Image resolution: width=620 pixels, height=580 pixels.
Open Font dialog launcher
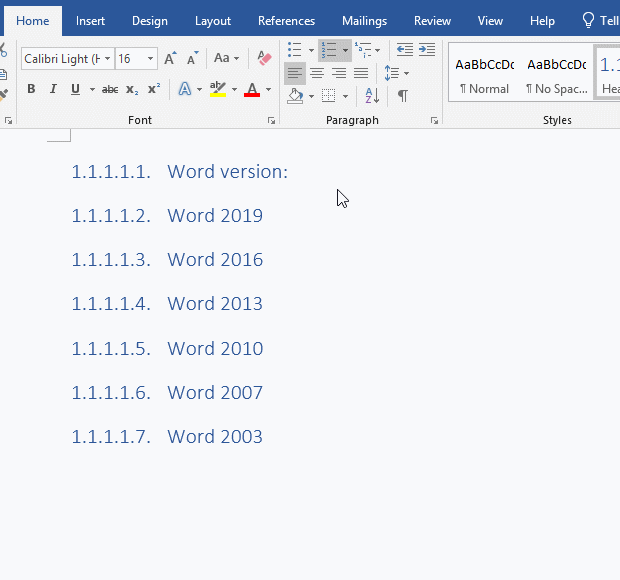(271, 121)
